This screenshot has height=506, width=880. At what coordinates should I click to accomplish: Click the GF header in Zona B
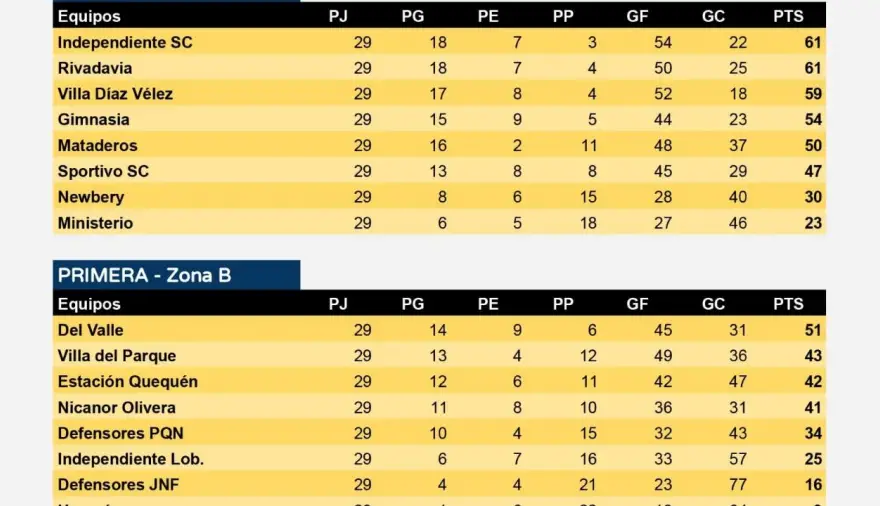click(x=637, y=303)
